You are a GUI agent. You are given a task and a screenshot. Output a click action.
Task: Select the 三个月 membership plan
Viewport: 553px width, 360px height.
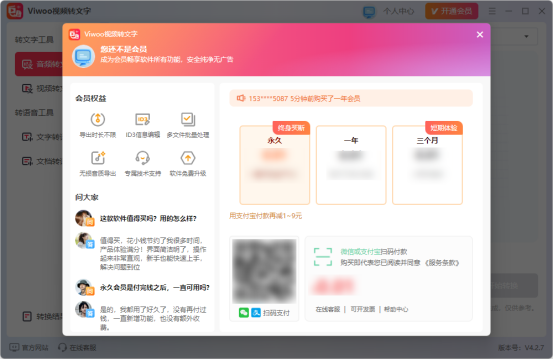[427, 165]
